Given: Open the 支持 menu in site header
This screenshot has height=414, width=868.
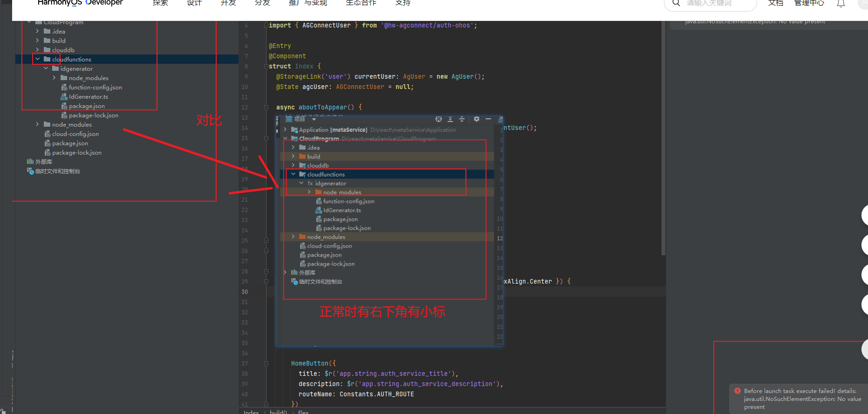Looking at the screenshot, I should pos(403,3).
